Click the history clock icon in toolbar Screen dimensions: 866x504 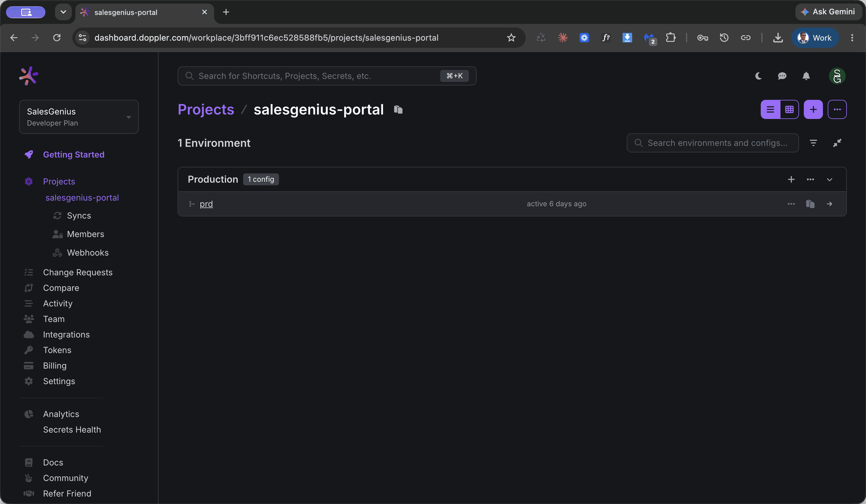point(724,38)
